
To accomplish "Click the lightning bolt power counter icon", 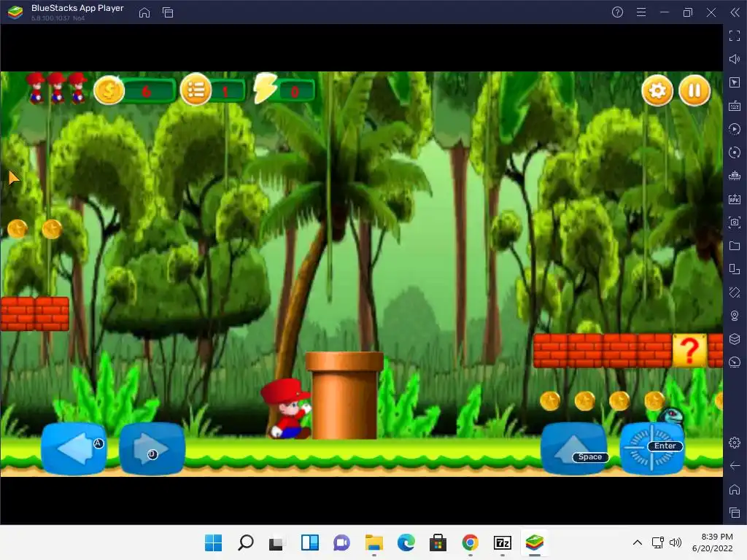I will pyautogui.click(x=266, y=88).
